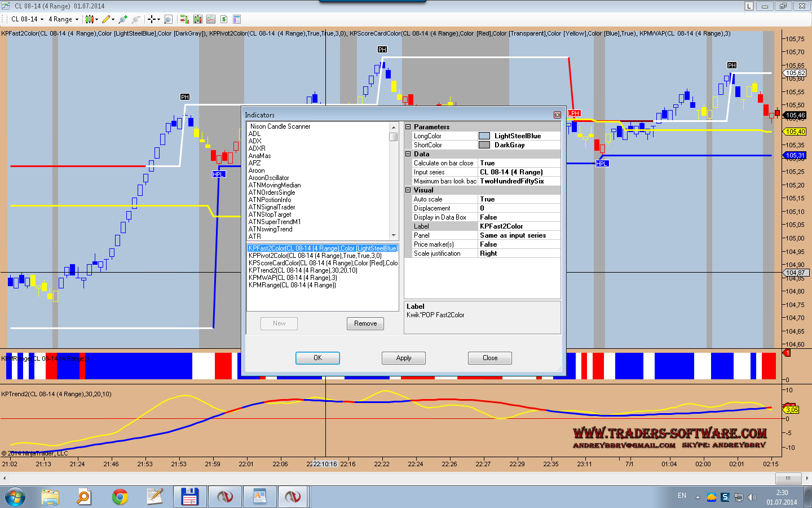
Task: Open the CL 08-14 instrument dropdown
Action: click(x=27, y=19)
